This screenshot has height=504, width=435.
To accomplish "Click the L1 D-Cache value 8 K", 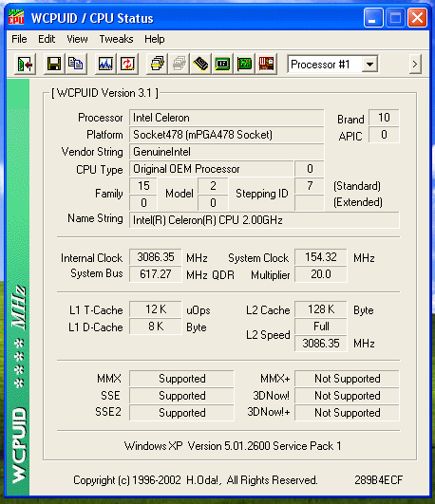I will click(x=156, y=327).
